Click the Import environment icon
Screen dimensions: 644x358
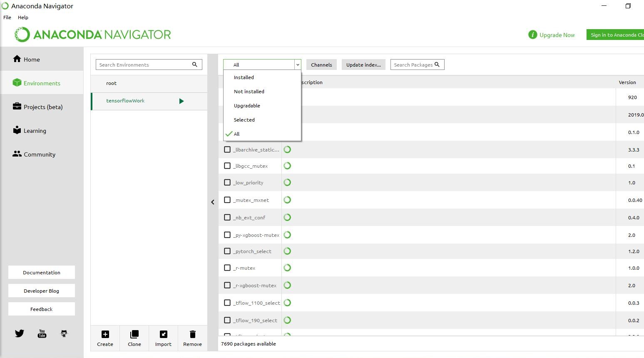164,334
